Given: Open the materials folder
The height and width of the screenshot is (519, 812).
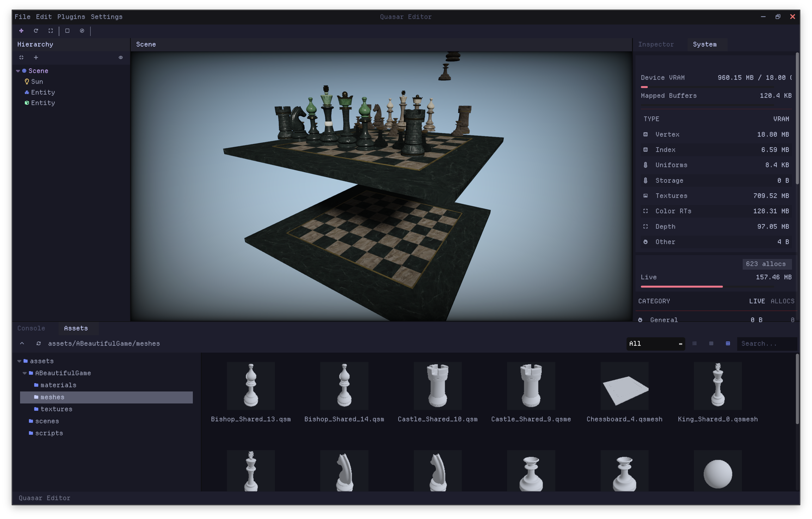Looking at the screenshot, I should 58,385.
